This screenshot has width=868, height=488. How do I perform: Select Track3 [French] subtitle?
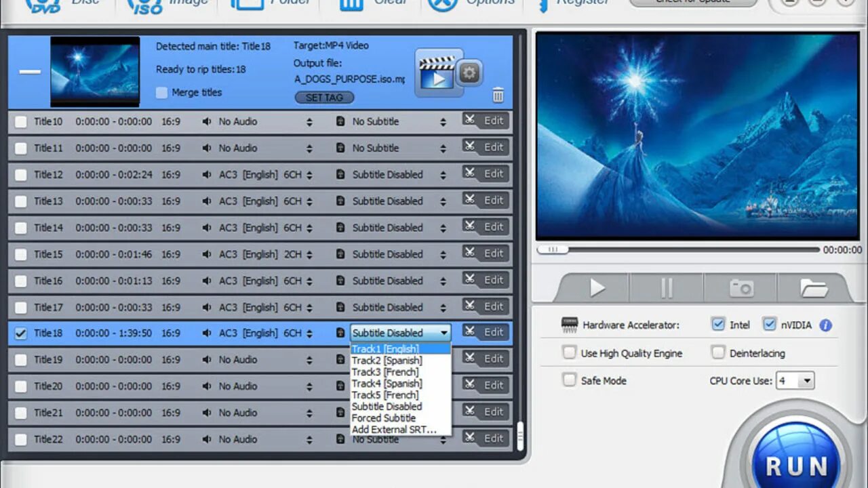click(x=400, y=372)
